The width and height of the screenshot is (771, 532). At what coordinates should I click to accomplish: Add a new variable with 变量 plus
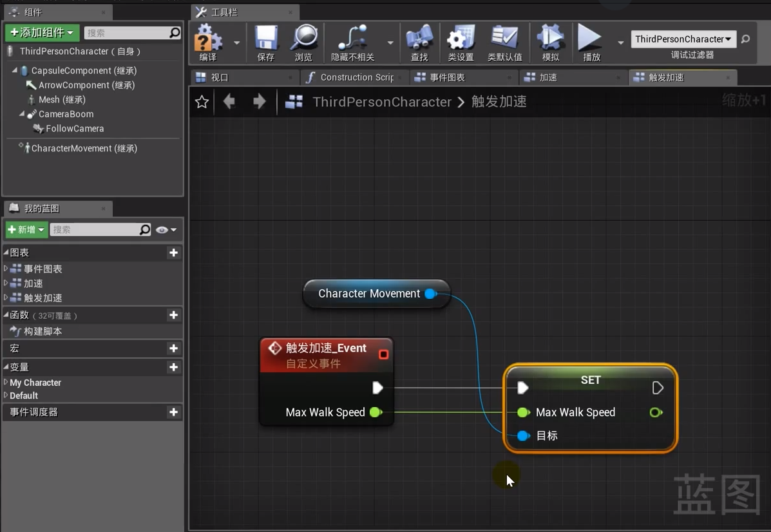(x=173, y=367)
